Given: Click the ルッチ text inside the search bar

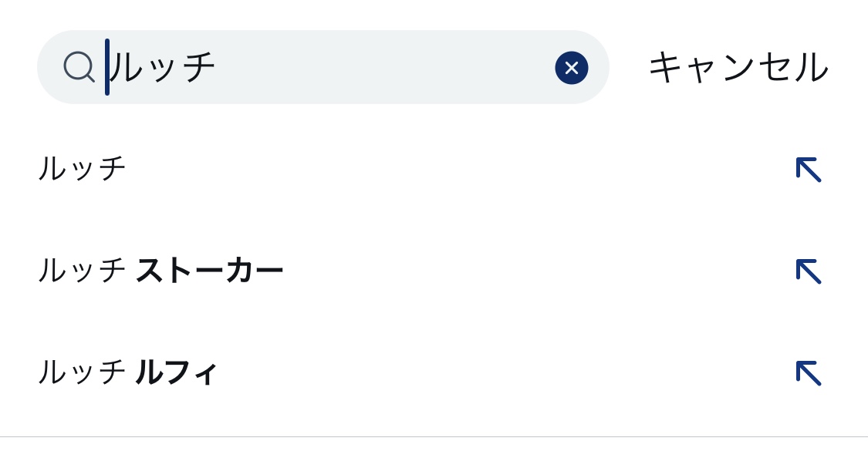Looking at the screenshot, I should 164,67.
